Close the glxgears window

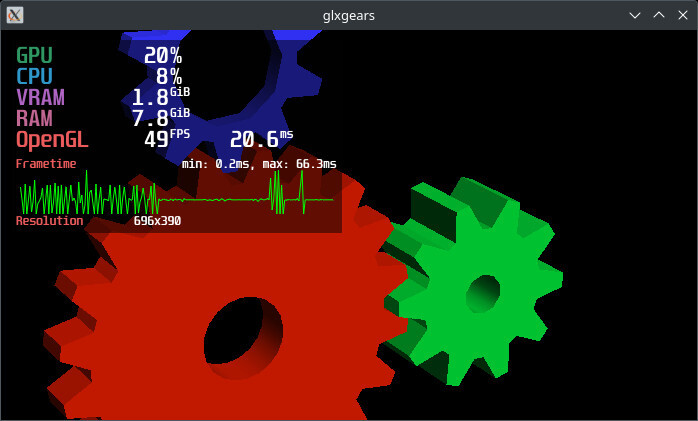coord(681,14)
